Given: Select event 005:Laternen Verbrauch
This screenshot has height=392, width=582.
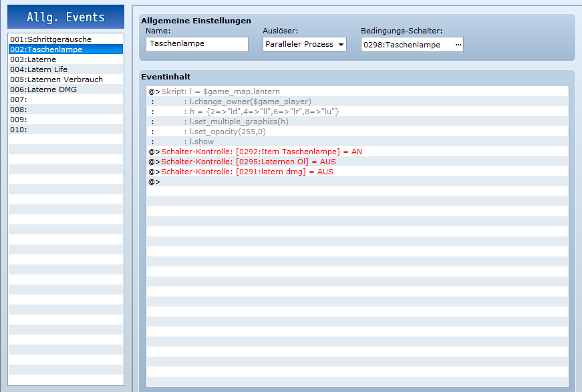Looking at the screenshot, I should [65, 79].
